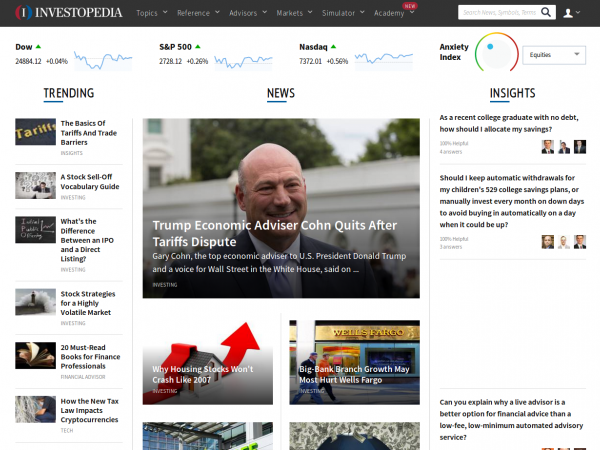Click '3 answers' under 529 question

451,247
